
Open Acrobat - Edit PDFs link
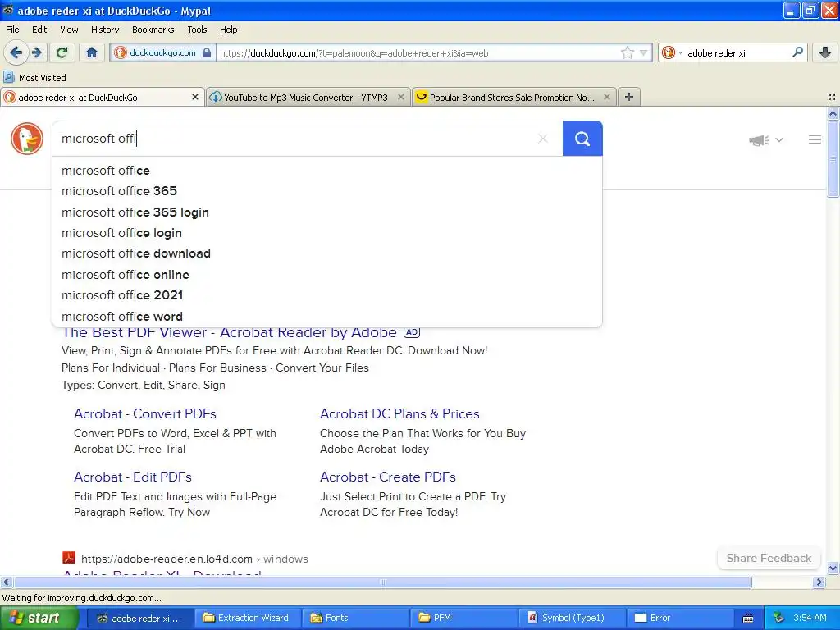tap(133, 477)
